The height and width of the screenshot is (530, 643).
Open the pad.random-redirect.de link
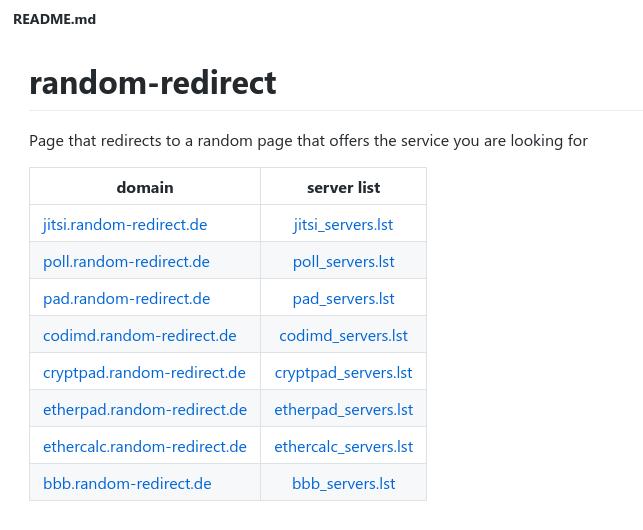click(126, 299)
